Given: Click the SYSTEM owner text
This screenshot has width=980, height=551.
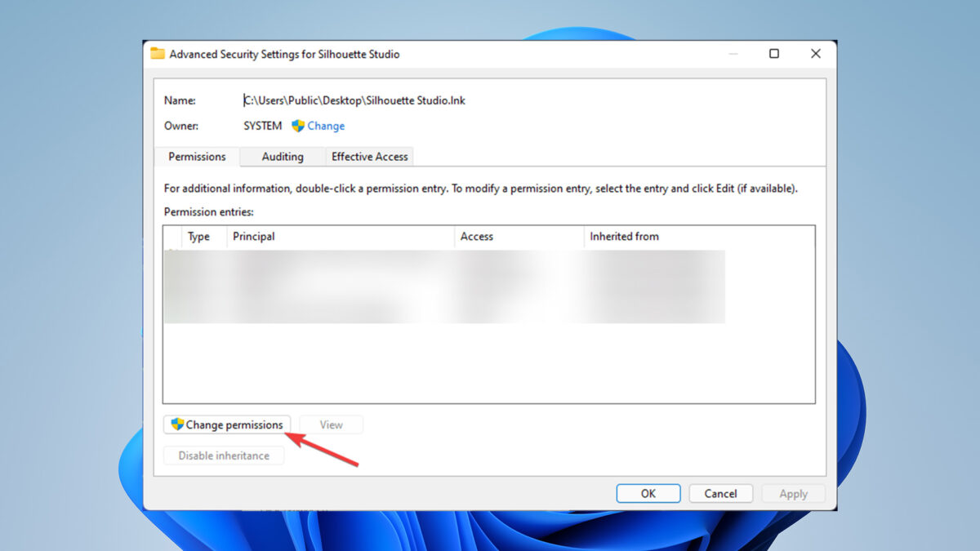Looking at the screenshot, I should click(263, 126).
